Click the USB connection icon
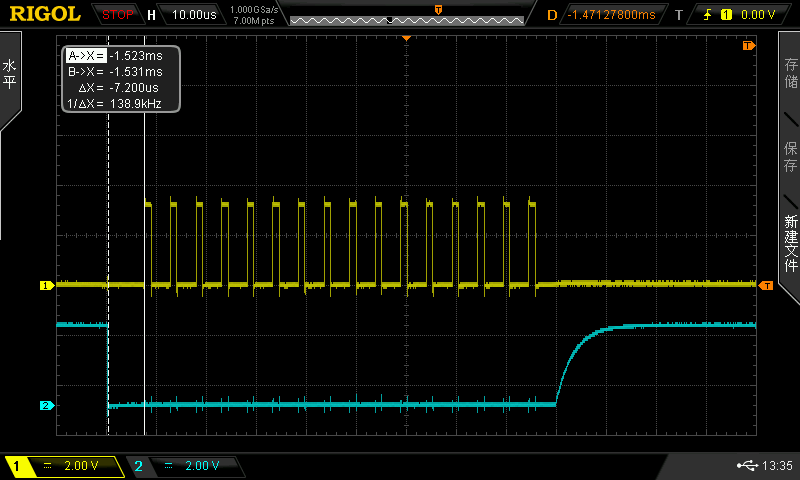 point(747,465)
